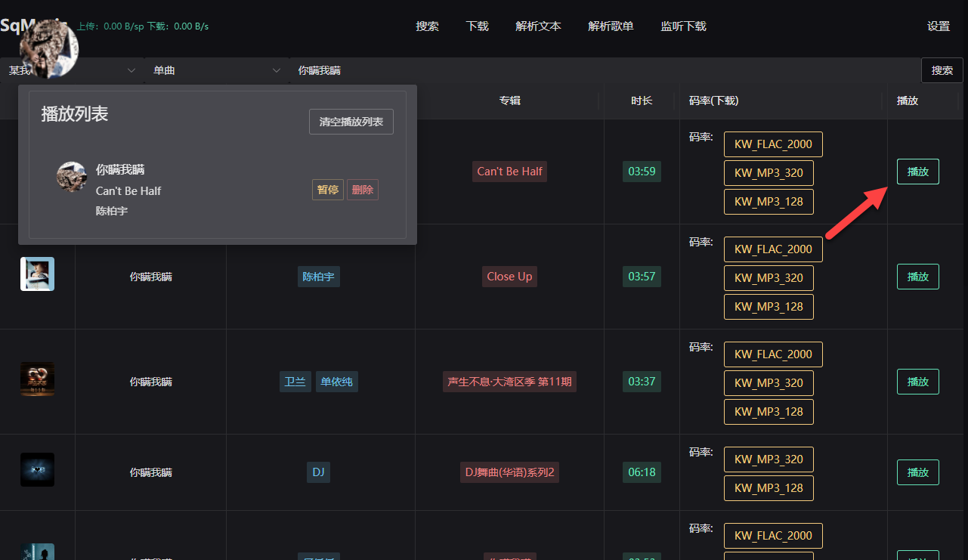Switch to the 解析歌单 tab
The height and width of the screenshot is (560, 968).
click(611, 26)
